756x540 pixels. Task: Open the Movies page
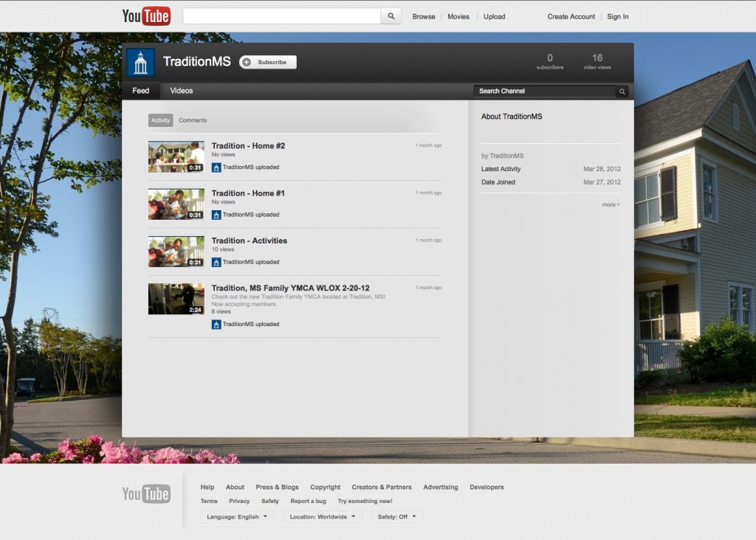tap(458, 16)
